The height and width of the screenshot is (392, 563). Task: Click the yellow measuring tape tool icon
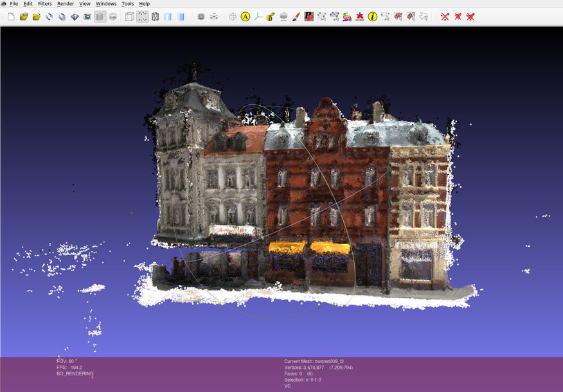pos(271,17)
